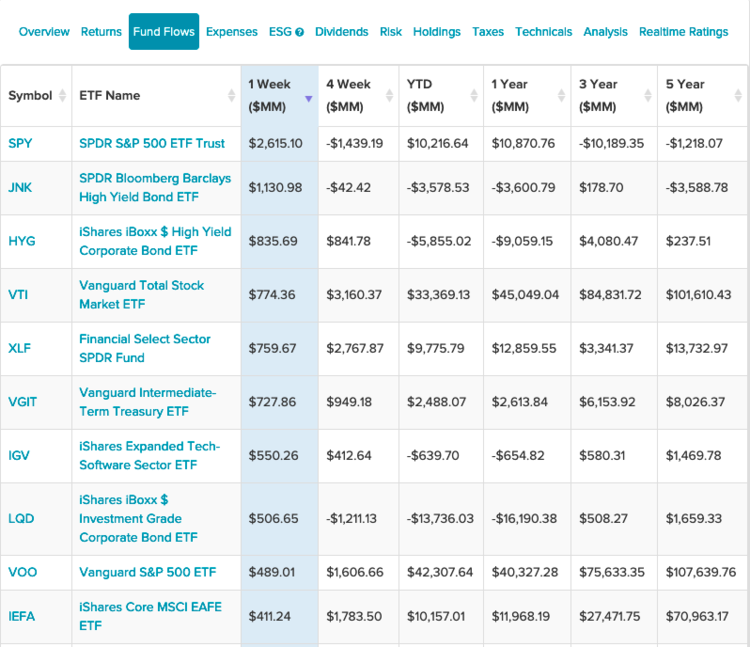Screen dimensions: 750x647
Task: Click the 1 Week descending sort arrow
Action: click(308, 98)
